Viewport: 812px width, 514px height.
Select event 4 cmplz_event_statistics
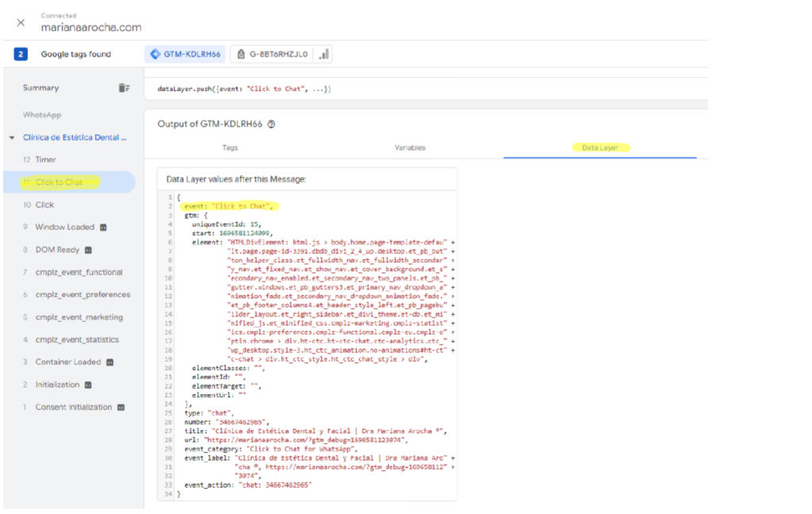click(69, 339)
